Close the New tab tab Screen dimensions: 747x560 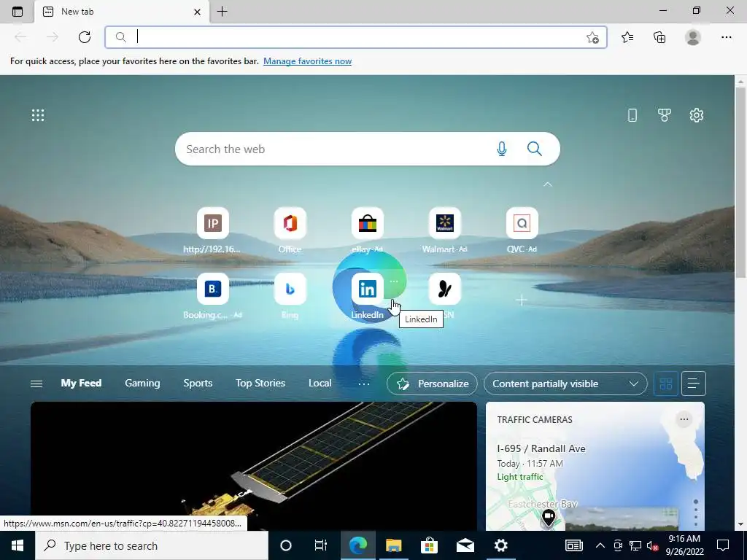click(x=197, y=12)
